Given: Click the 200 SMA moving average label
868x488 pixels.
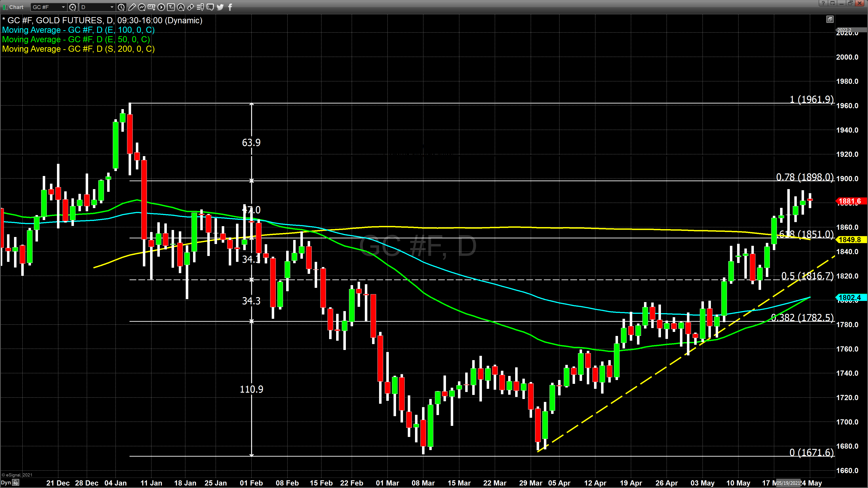Looking at the screenshot, I should click(x=78, y=49).
